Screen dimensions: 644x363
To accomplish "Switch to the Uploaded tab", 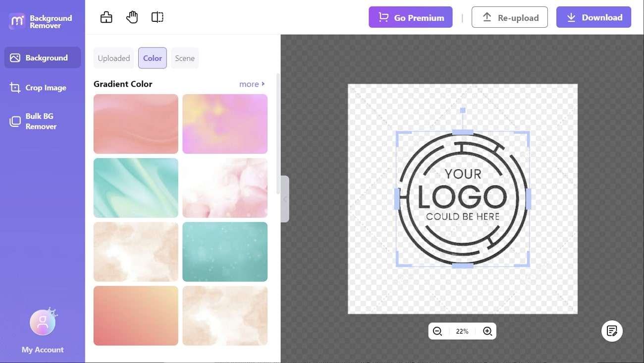I will 113,58.
